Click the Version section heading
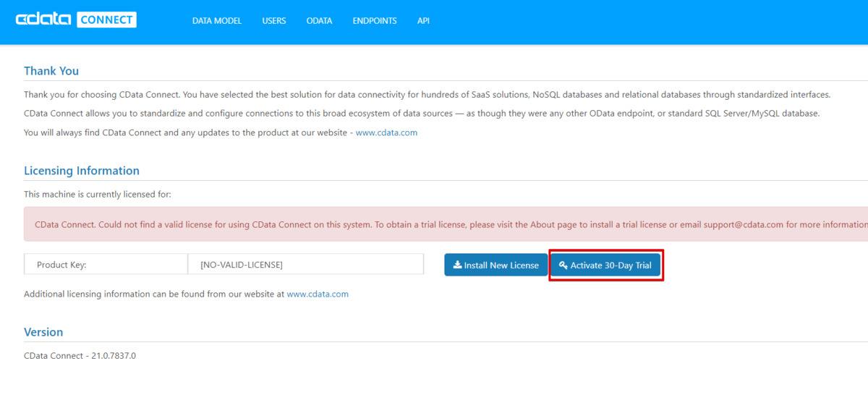 [43, 332]
